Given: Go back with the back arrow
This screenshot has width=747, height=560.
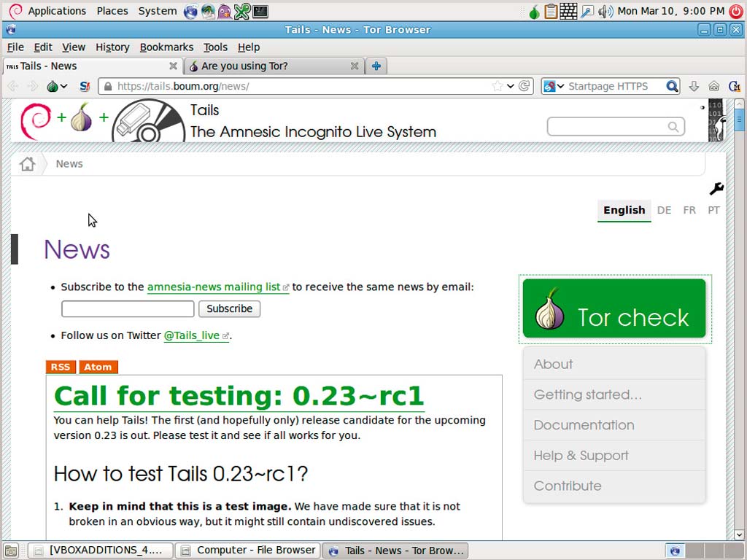Looking at the screenshot, I should point(13,86).
